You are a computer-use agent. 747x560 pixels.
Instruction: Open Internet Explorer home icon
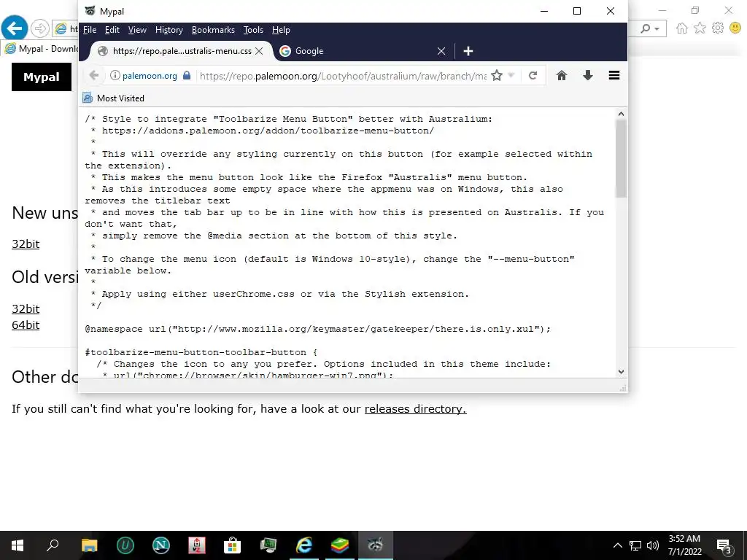(682, 28)
